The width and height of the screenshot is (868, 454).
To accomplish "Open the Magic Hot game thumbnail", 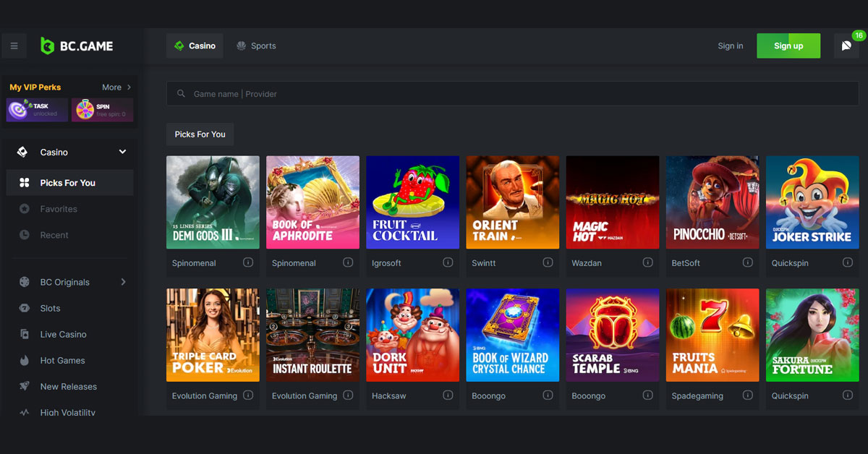I will 613,202.
